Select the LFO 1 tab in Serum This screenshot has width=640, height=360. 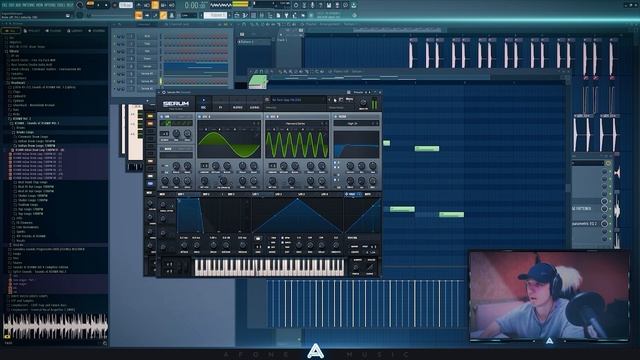pyautogui.click(x=256, y=194)
